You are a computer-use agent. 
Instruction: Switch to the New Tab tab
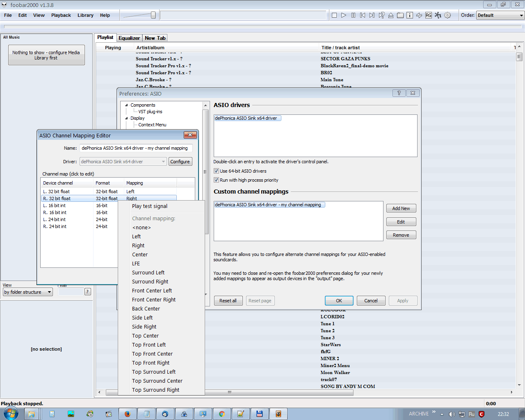coord(155,38)
